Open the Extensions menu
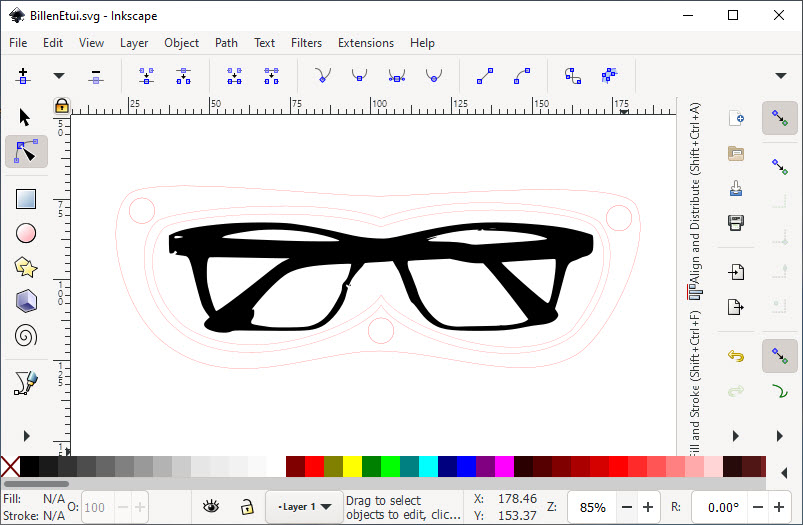Image resolution: width=803 pixels, height=525 pixels. [x=366, y=43]
